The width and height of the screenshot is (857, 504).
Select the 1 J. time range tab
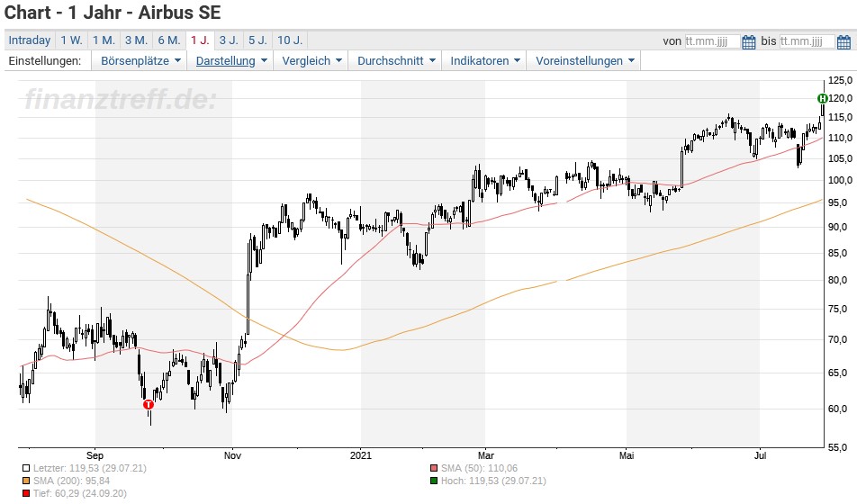(x=200, y=40)
